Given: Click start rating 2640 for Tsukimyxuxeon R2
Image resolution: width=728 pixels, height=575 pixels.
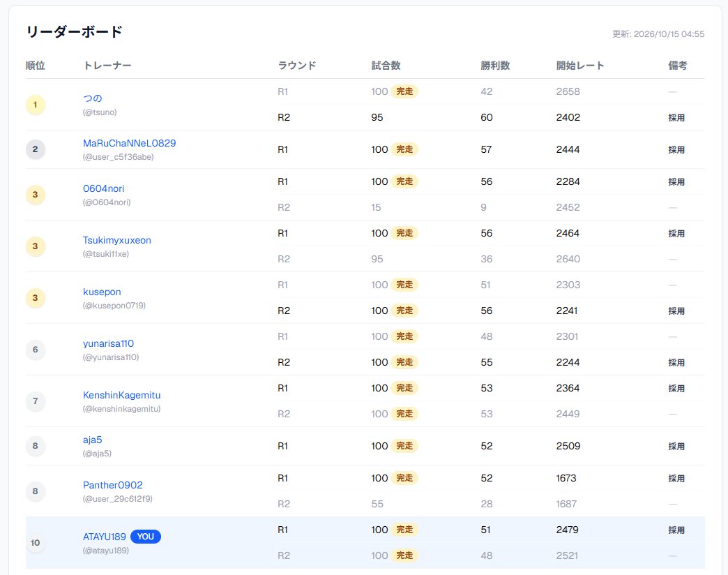Looking at the screenshot, I should coord(568,259).
